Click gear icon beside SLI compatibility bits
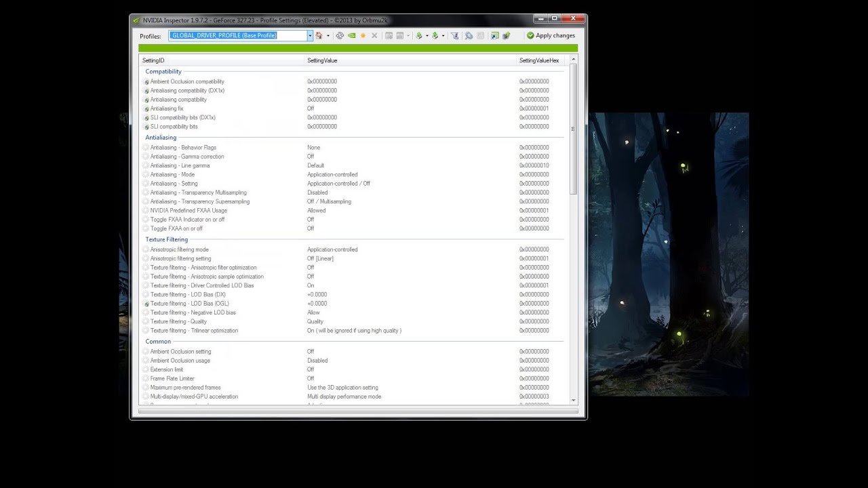Image resolution: width=868 pixels, height=488 pixels. 146,127
